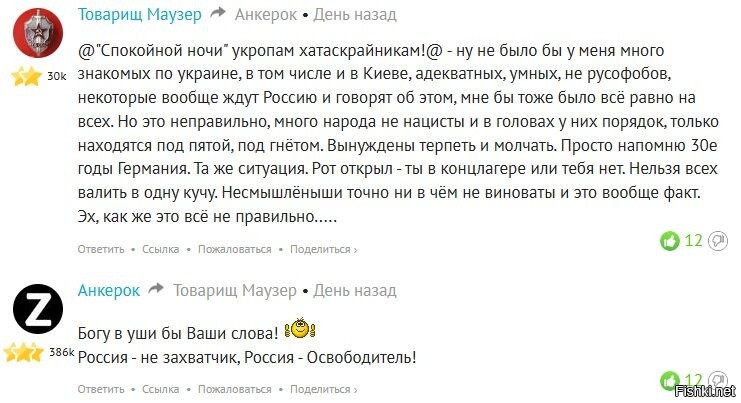Screen dimensions: 741x403
Task: Expand Поделиться options on first comment
Action: click(x=325, y=249)
